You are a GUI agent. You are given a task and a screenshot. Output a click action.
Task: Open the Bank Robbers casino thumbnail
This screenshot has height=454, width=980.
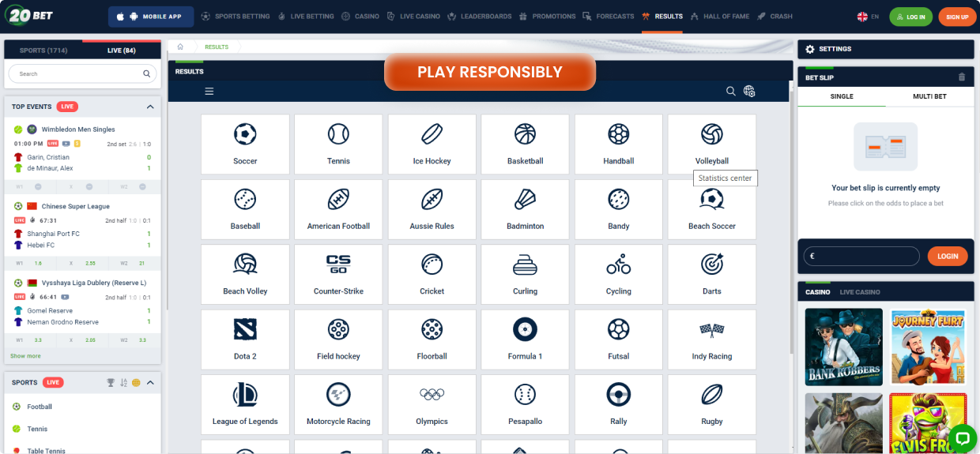843,347
